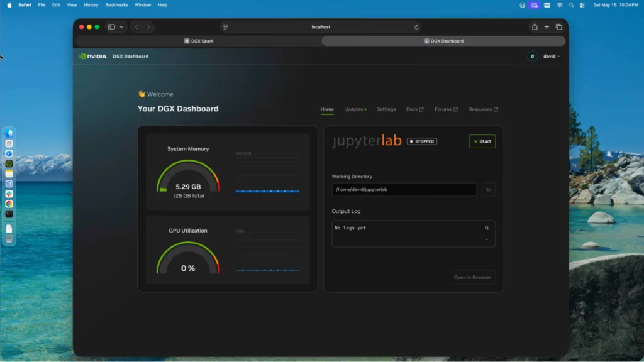Image resolution: width=644 pixels, height=362 pixels.
Task: Open the Resources external link
Action: pos(484,109)
